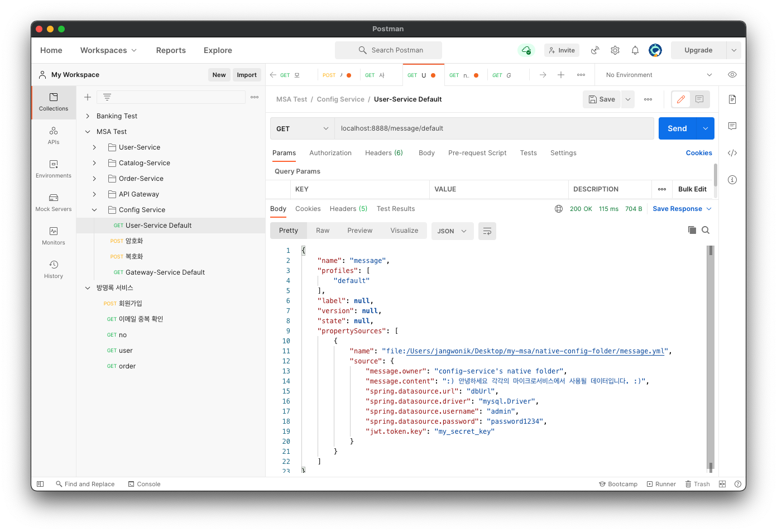Select the Visualize response view
This screenshot has height=532, width=777.
404,231
